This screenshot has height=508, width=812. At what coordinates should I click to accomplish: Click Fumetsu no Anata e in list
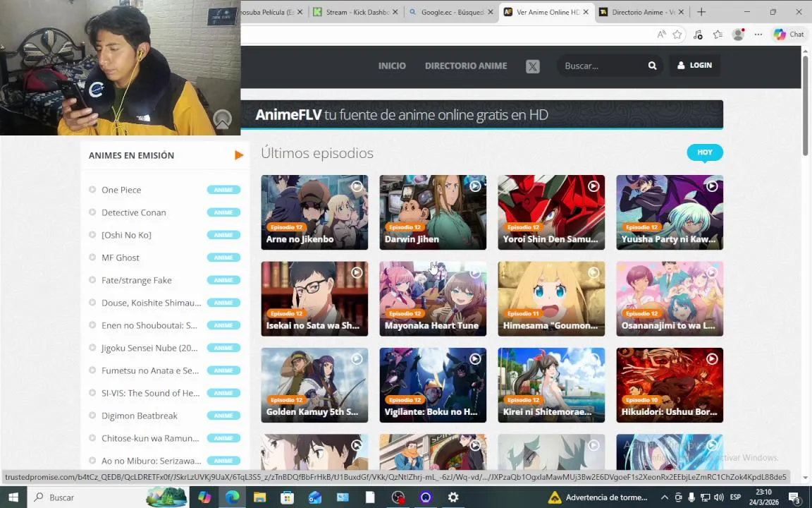(150, 370)
